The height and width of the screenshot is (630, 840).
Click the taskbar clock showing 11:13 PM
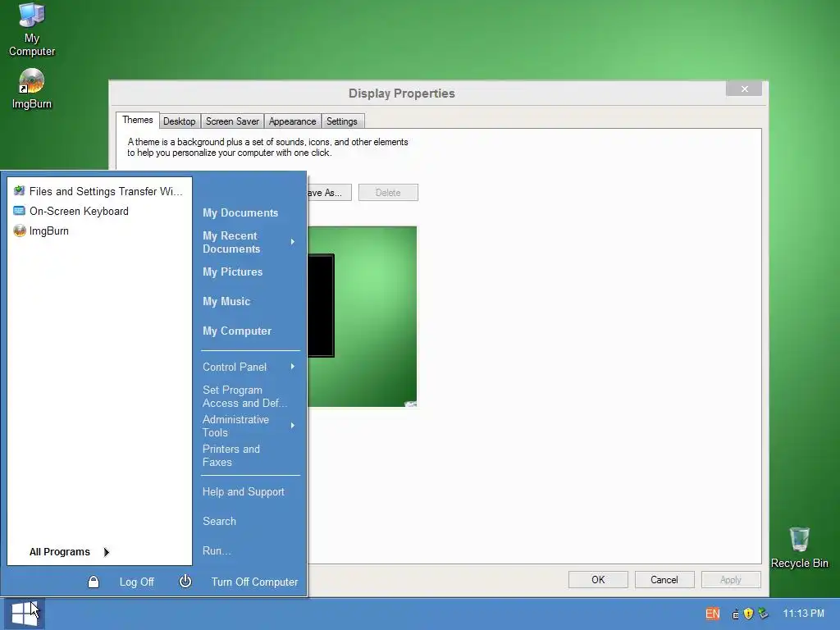click(804, 614)
